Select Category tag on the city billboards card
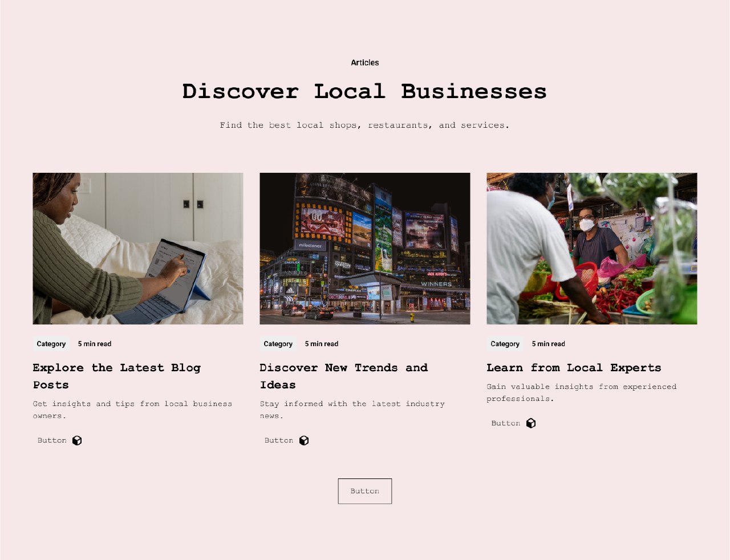Screen dimensions: 730x560 (278, 344)
